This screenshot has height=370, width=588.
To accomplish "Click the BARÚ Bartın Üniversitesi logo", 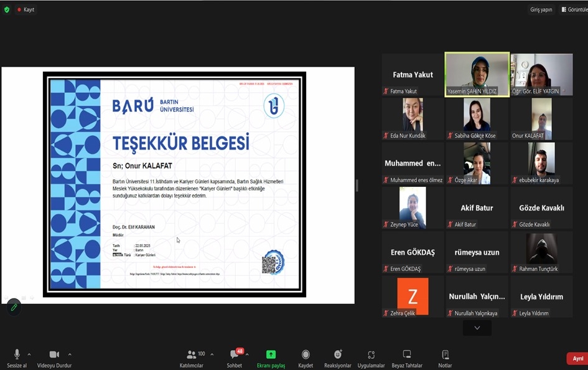I will pyautogui.click(x=153, y=105).
